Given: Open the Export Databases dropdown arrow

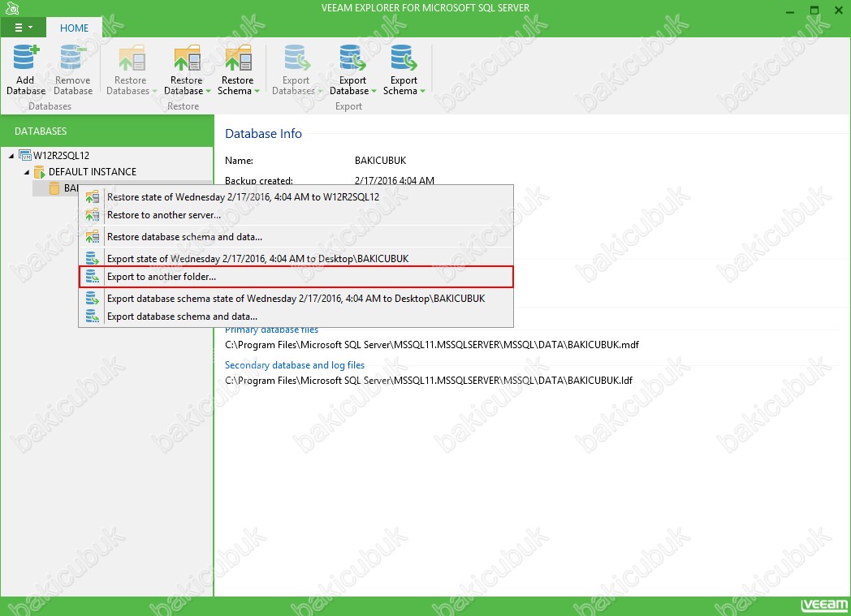Looking at the screenshot, I should click(320, 91).
